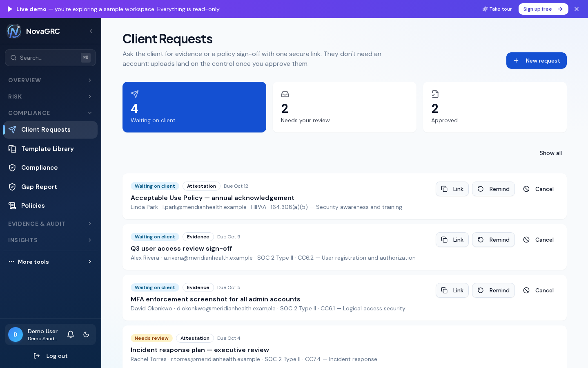The width and height of the screenshot is (588, 368).
Task: Cancel the Q3 user access review request
Action: point(538,240)
